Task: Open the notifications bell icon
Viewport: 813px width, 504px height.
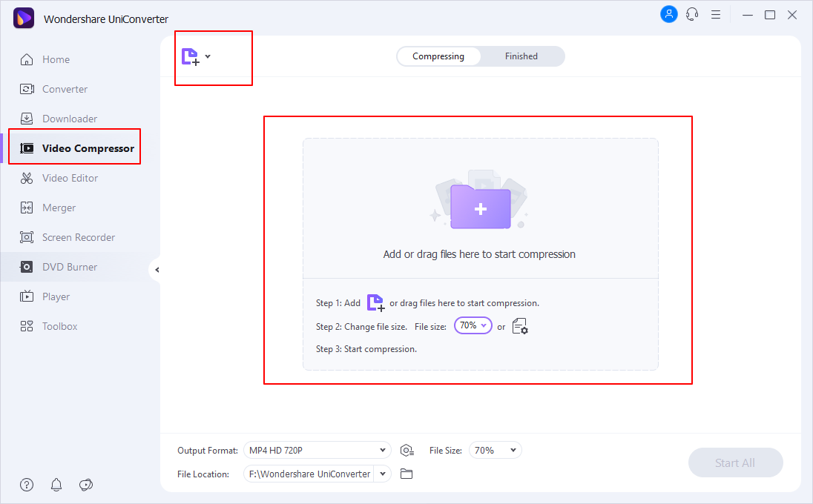Action: [x=56, y=485]
